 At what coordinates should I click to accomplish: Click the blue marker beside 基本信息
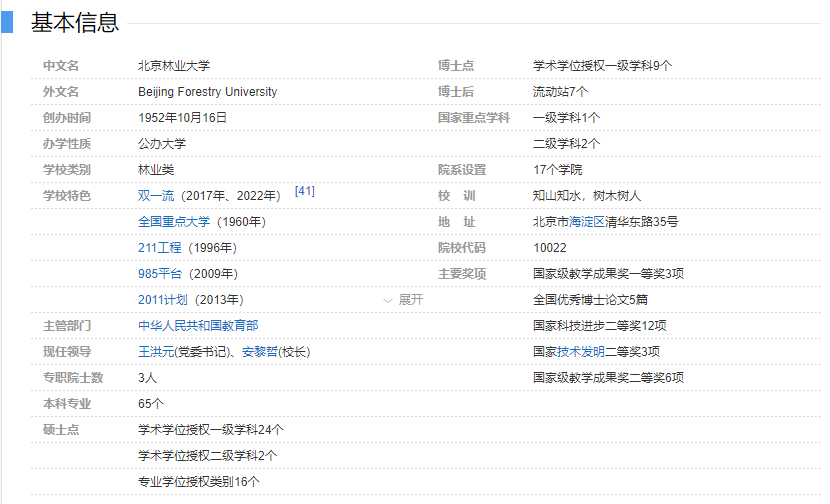pyautogui.click(x=7, y=21)
